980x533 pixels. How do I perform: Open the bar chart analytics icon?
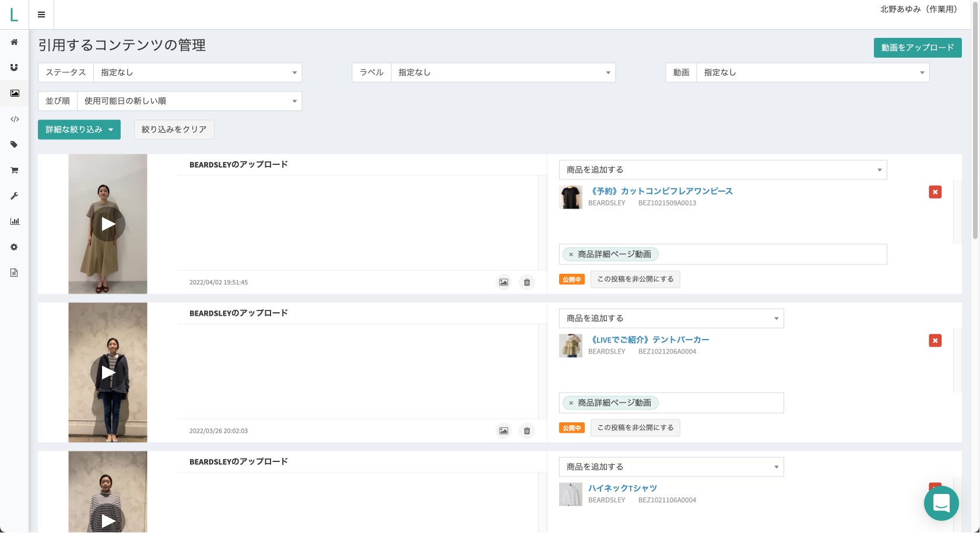(x=15, y=221)
